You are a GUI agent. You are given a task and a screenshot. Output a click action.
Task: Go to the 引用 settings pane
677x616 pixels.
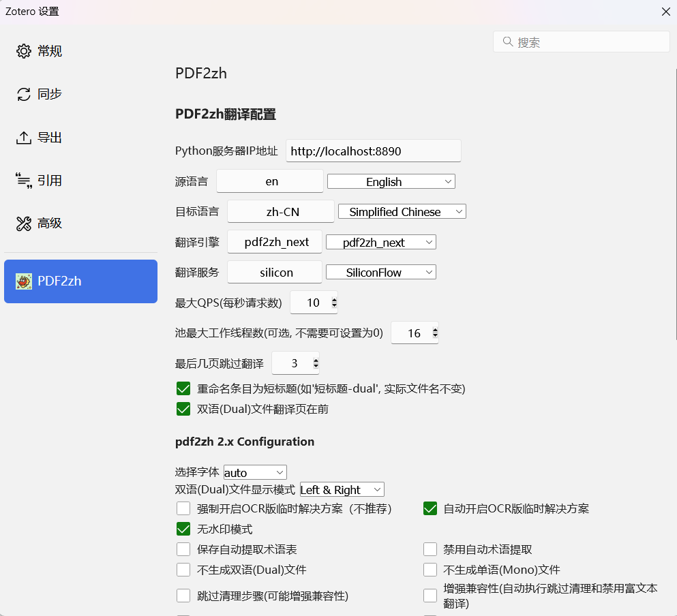pos(80,181)
